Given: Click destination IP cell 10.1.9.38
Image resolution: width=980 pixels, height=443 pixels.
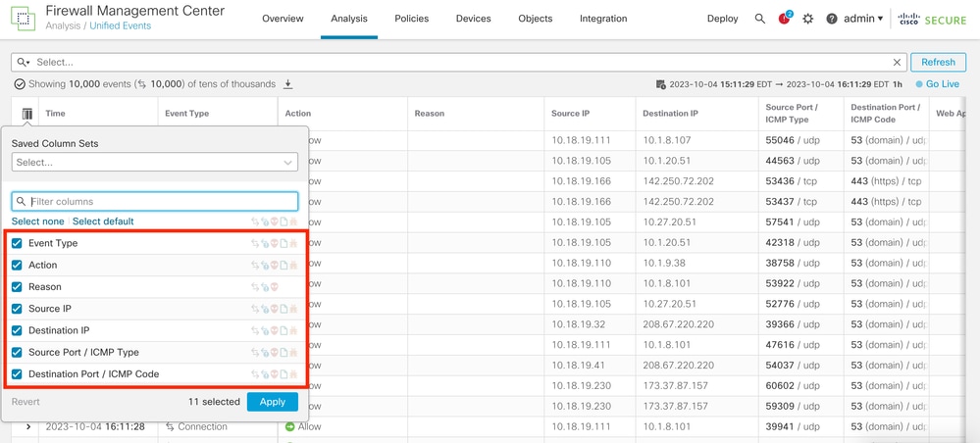Looking at the screenshot, I should tap(664, 263).
